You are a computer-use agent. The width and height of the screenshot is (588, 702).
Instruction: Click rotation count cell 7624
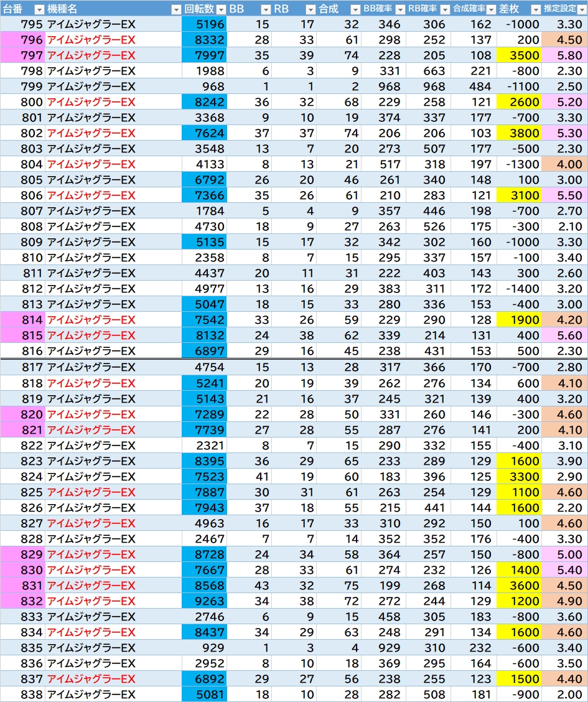[x=204, y=133]
